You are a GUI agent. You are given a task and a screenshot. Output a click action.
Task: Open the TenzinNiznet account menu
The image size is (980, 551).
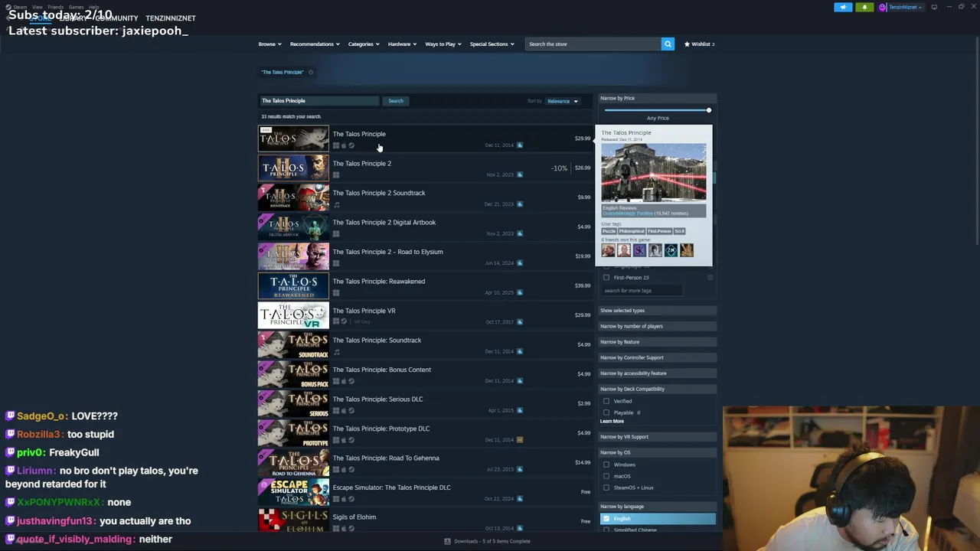(x=900, y=7)
